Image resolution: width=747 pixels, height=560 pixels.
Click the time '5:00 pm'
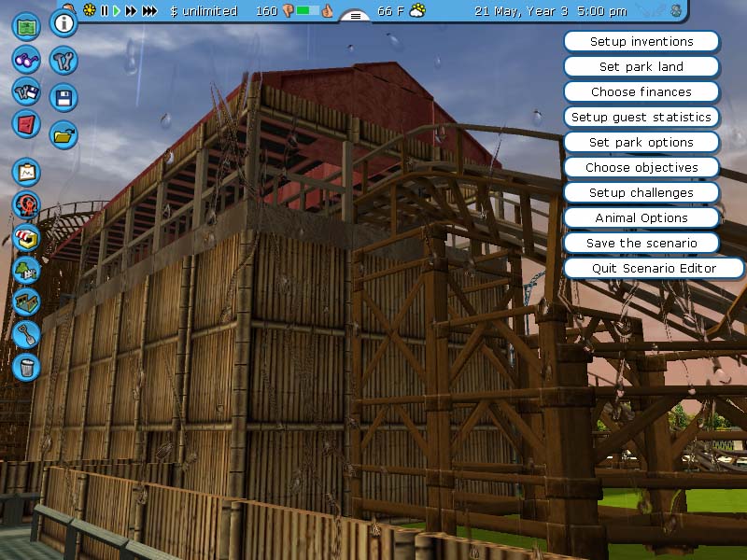tap(601, 11)
